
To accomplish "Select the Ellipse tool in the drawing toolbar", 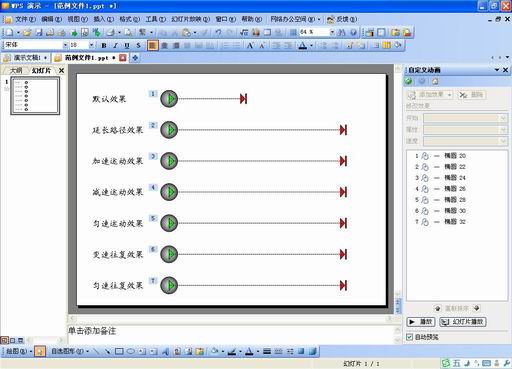I will [x=130, y=351].
